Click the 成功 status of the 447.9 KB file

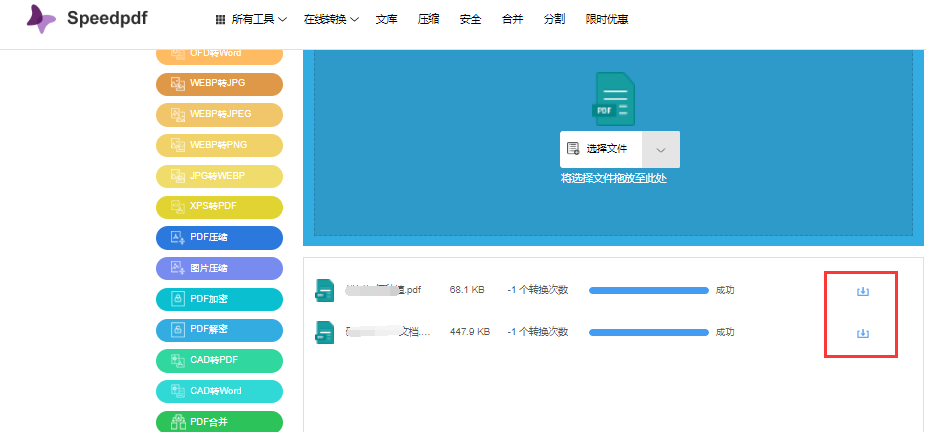click(x=725, y=332)
